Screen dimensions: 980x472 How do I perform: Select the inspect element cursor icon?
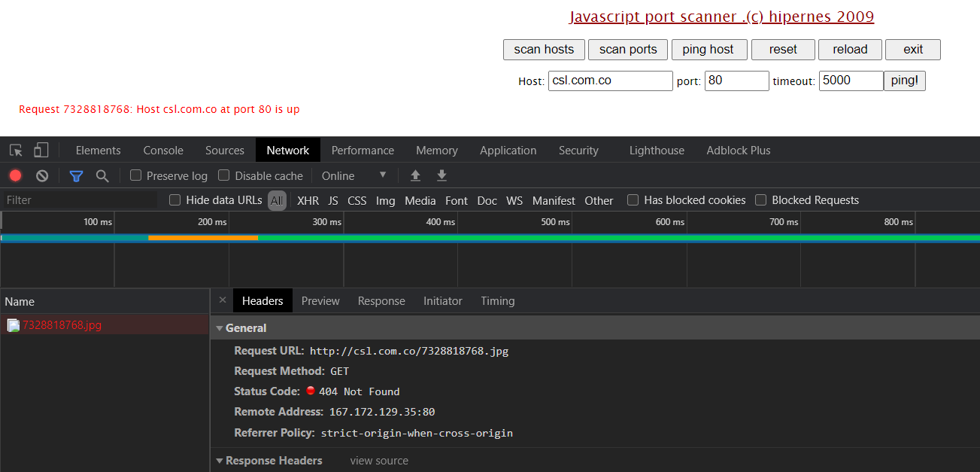point(15,150)
